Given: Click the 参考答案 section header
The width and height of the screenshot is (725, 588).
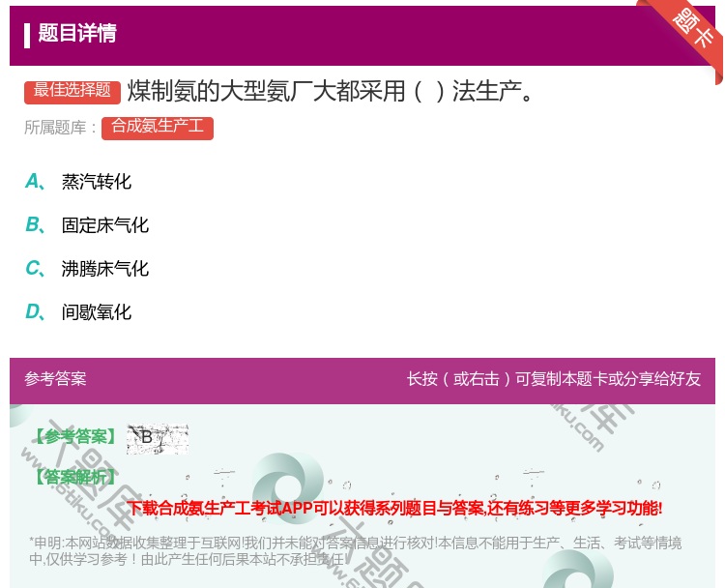Looking at the screenshot, I should tap(55, 379).
